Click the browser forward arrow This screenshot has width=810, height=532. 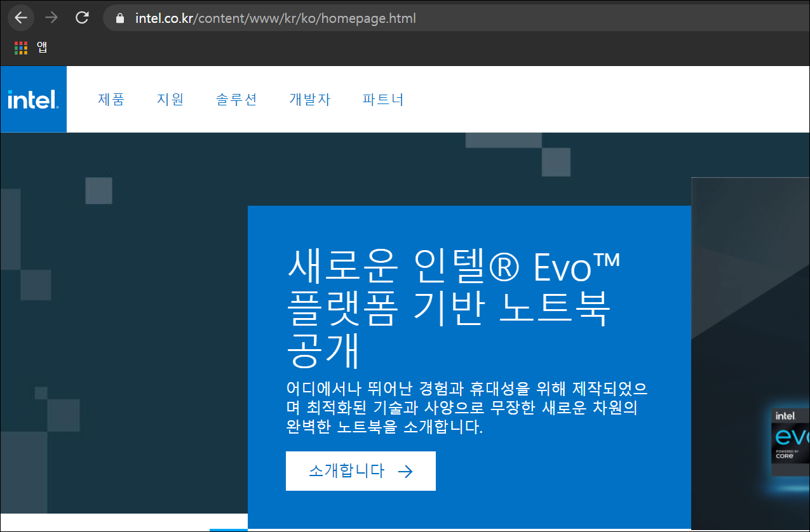click(51, 18)
